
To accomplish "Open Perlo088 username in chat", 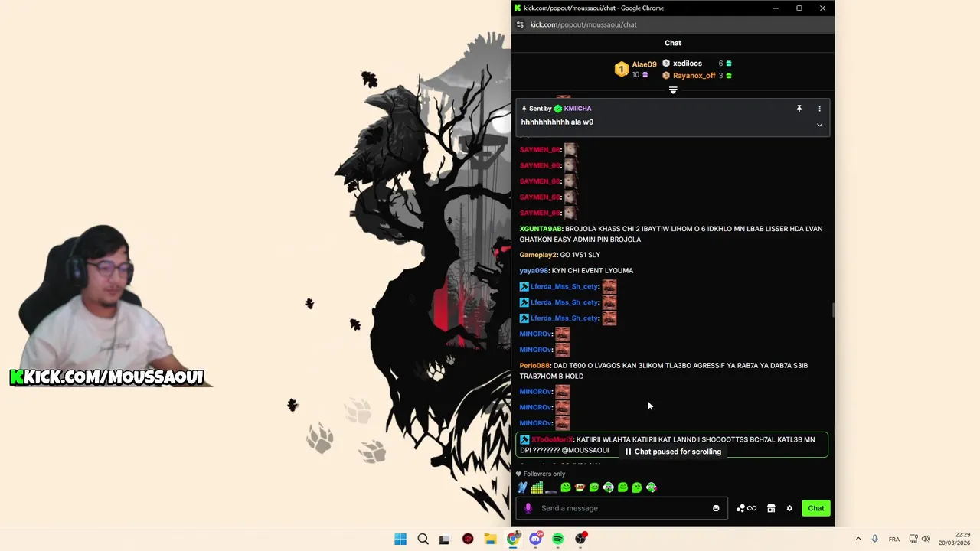I will (x=534, y=366).
